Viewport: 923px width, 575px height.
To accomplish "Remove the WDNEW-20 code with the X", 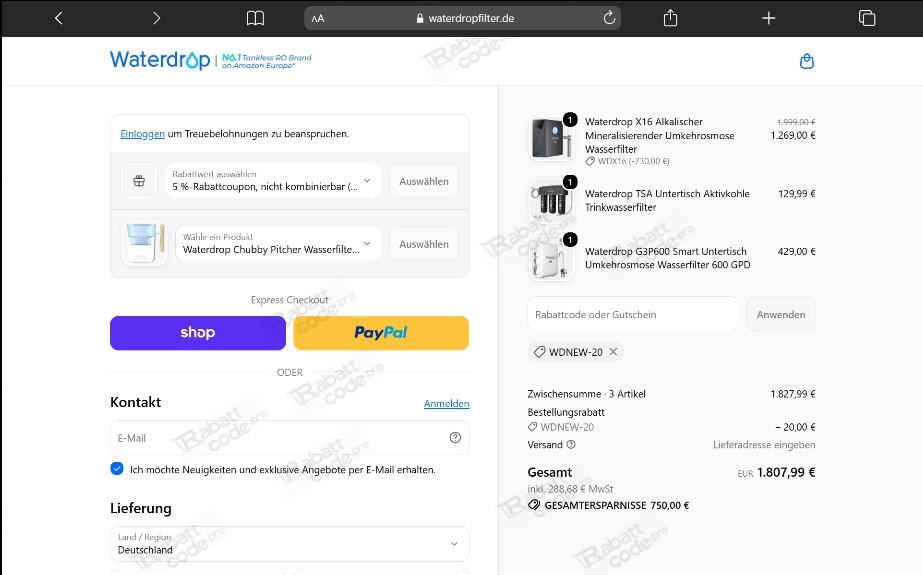I will point(613,351).
